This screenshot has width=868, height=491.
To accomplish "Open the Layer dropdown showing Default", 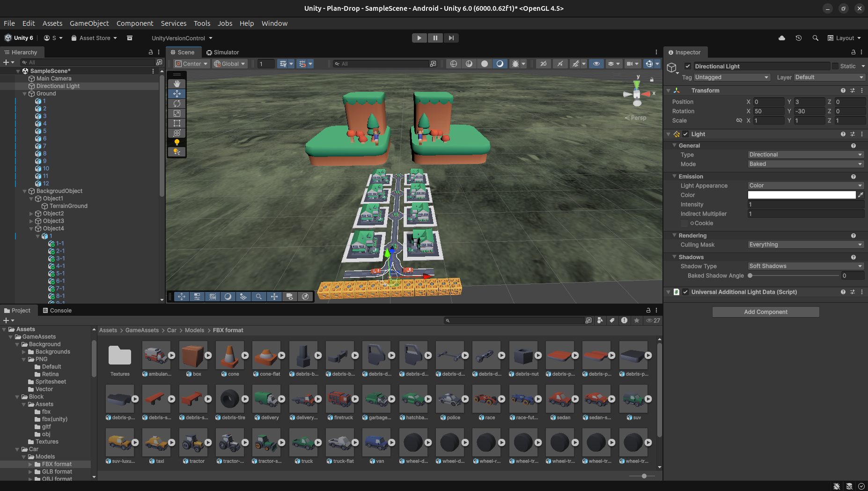I will coord(829,77).
